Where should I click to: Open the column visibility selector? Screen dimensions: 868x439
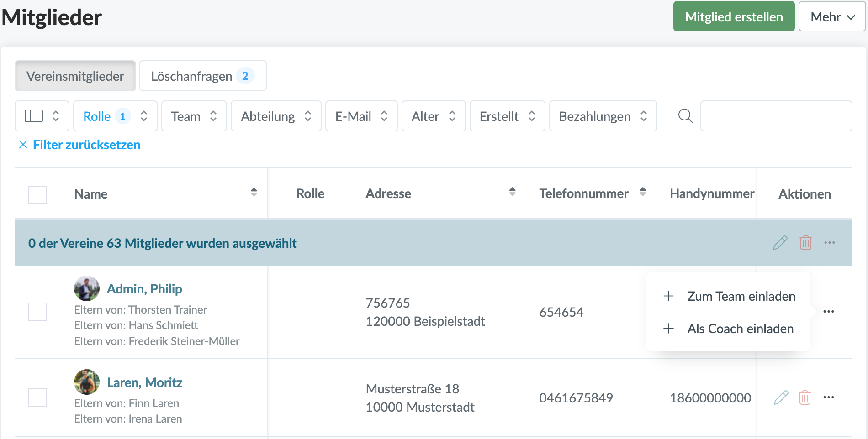(42, 116)
